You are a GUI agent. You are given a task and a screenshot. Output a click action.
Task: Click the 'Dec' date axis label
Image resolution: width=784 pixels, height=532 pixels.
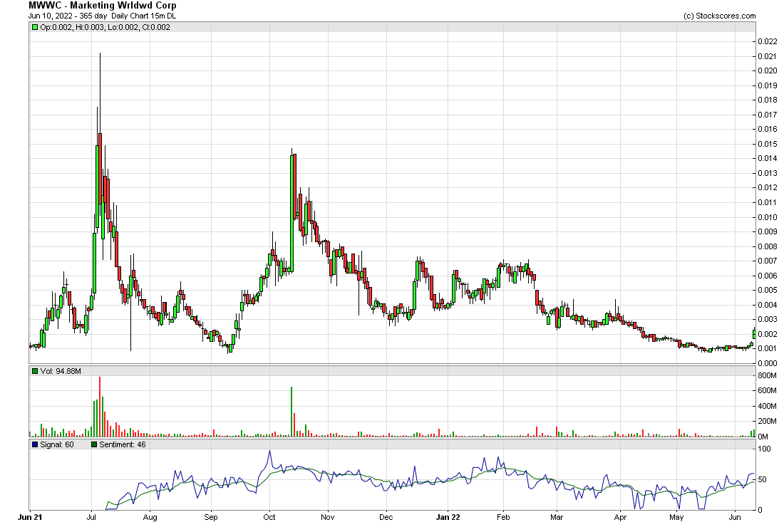386,517
